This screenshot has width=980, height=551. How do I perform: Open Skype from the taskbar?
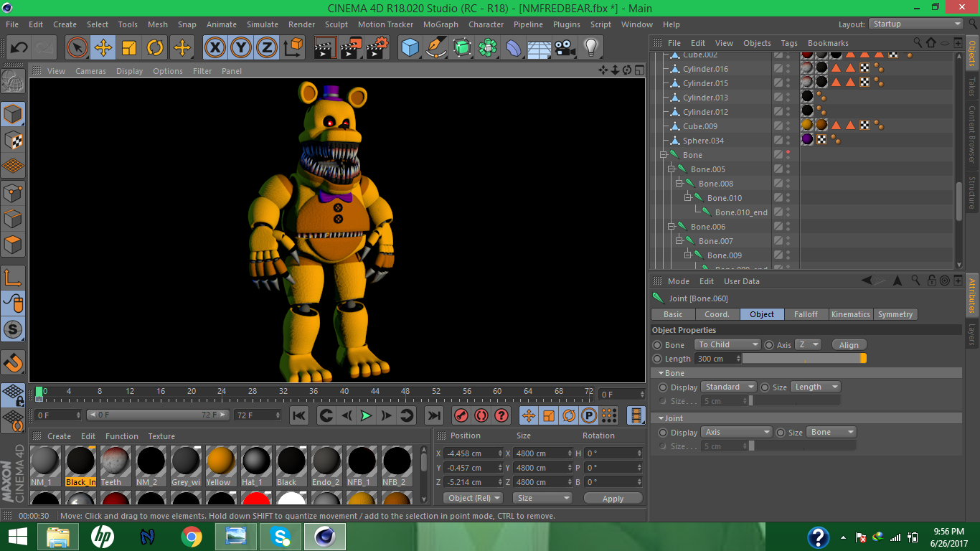[x=279, y=537]
